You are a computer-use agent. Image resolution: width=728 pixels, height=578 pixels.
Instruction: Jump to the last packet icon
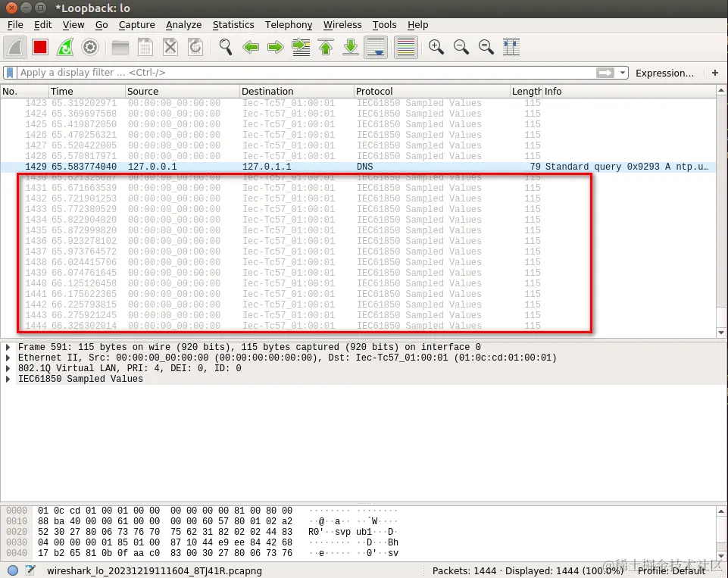[351, 47]
